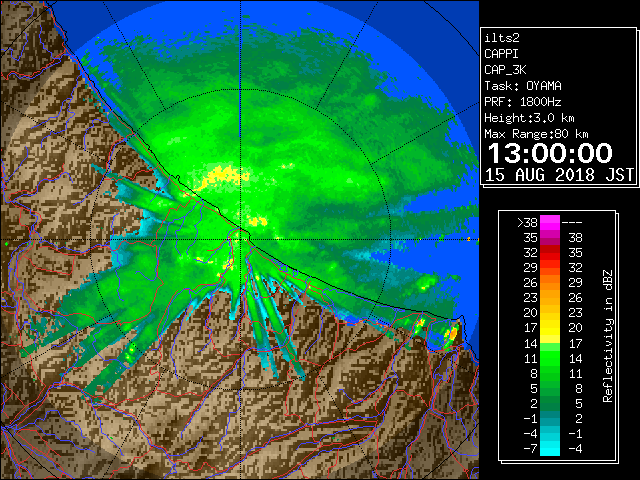Click the 'CAPPI' text line
The height and width of the screenshot is (480, 640).
[x=501, y=54]
